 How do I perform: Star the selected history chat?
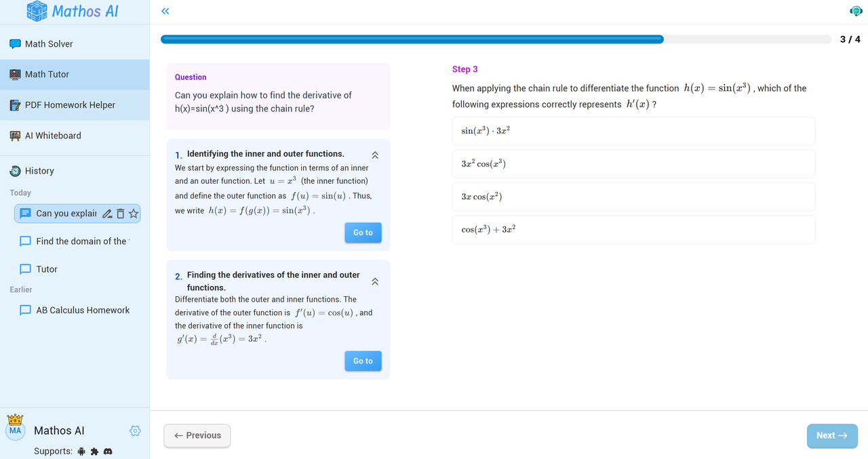click(134, 214)
